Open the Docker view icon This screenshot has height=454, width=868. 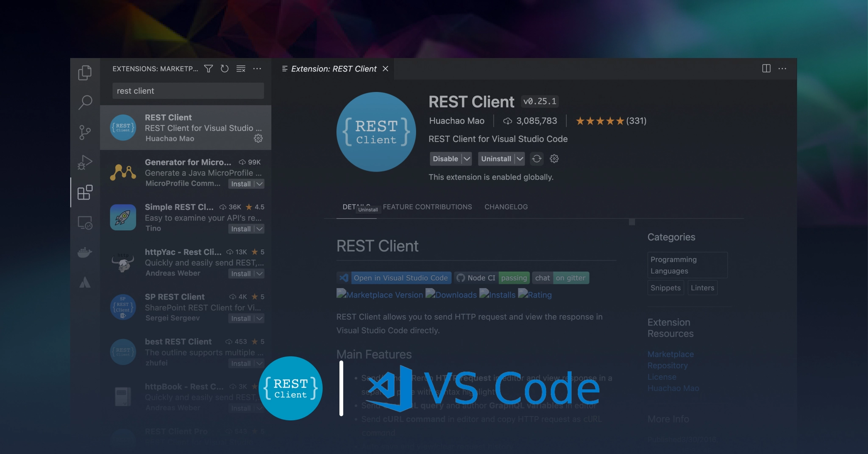pos(85,253)
